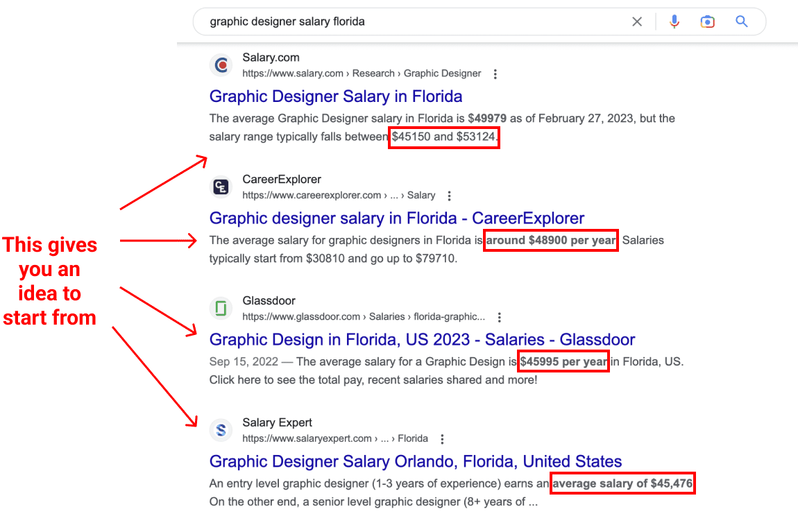The height and width of the screenshot is (532, 798).
Task: Click the Graphic Designer breadcrumb under Salary.com
Action: pyautogui.click(x=442, y=73)
